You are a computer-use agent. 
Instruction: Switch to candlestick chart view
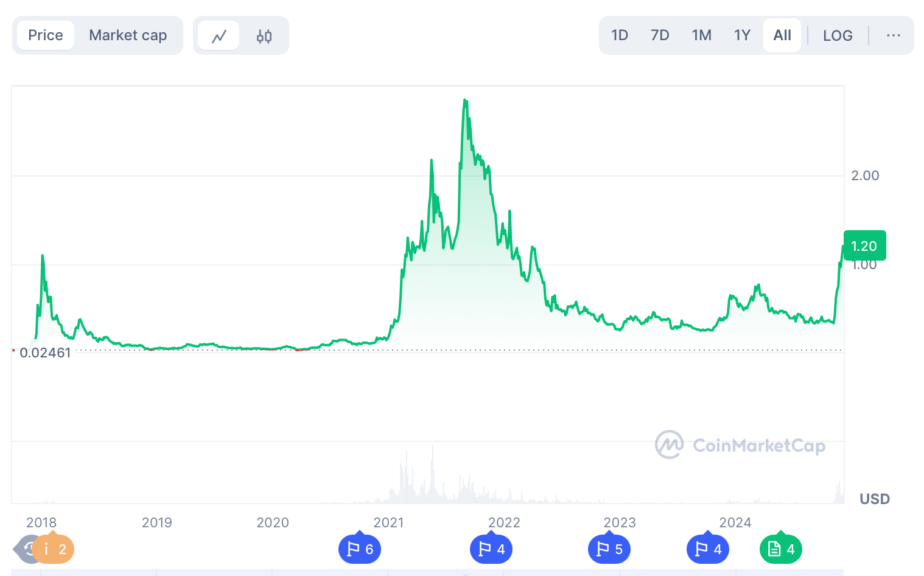[264, 36]
